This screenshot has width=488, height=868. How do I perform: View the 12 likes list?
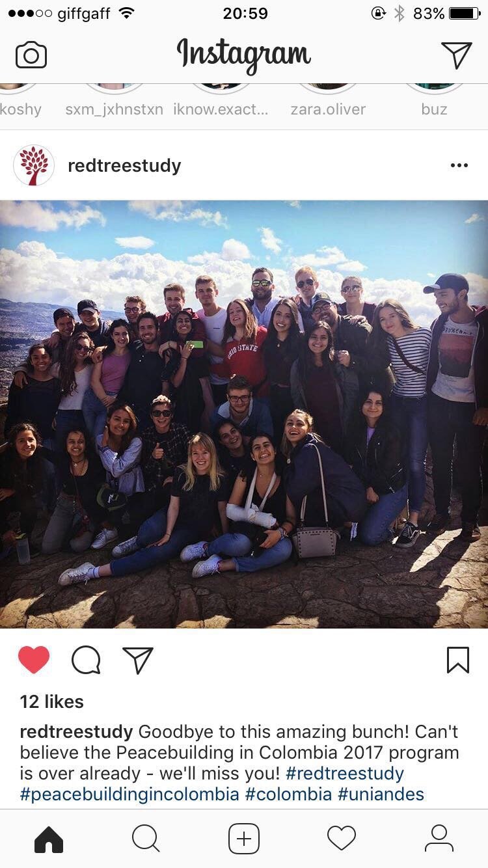(x=52, y=701)
